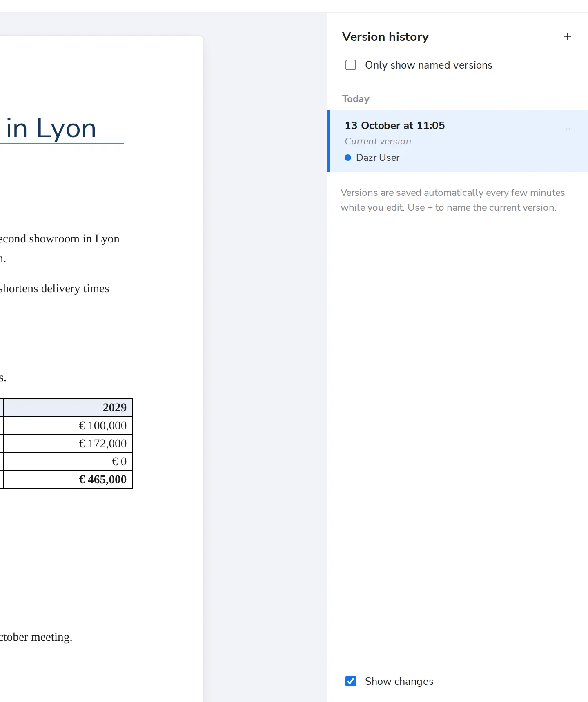Select the € 100,000 table cell

(68, 426)
